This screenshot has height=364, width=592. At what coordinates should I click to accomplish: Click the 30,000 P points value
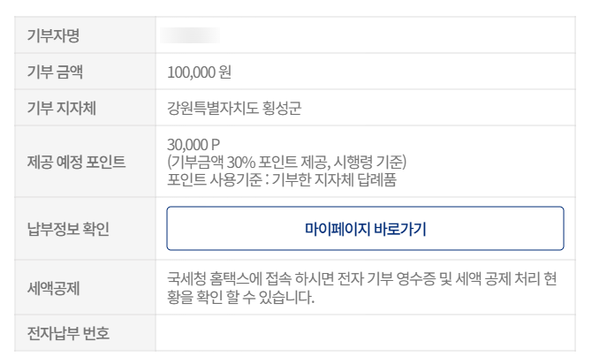(194, 144)
